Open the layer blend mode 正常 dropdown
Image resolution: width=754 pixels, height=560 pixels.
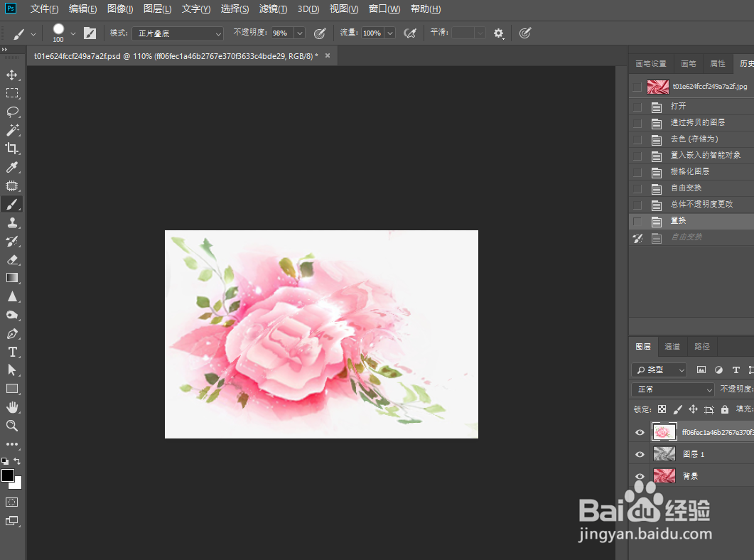[672, 389]
